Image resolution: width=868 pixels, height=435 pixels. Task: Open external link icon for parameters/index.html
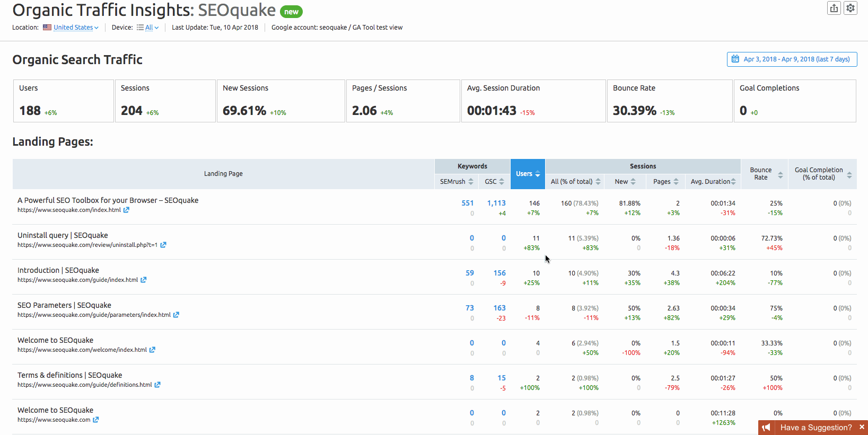tap(176, 315)
